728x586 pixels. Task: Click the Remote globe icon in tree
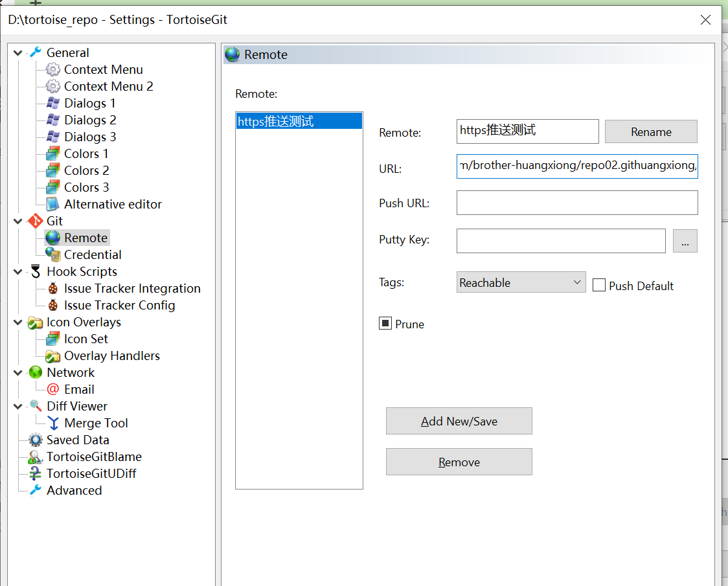[x=53, y=238]
